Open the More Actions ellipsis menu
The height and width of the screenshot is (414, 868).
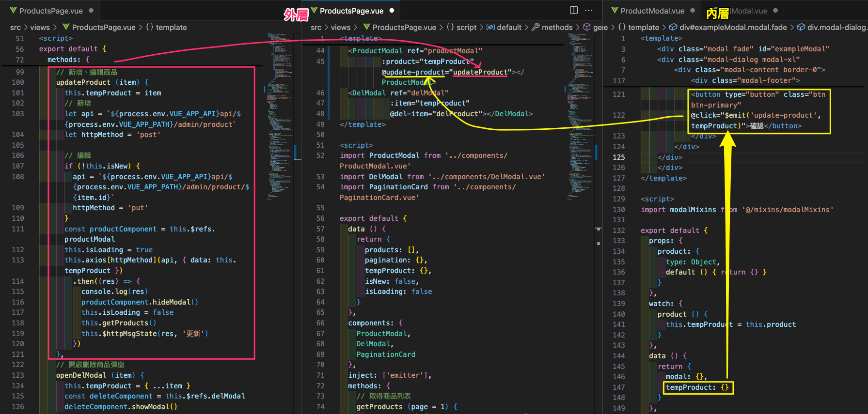pyautogui.click(x=589, y=10)
